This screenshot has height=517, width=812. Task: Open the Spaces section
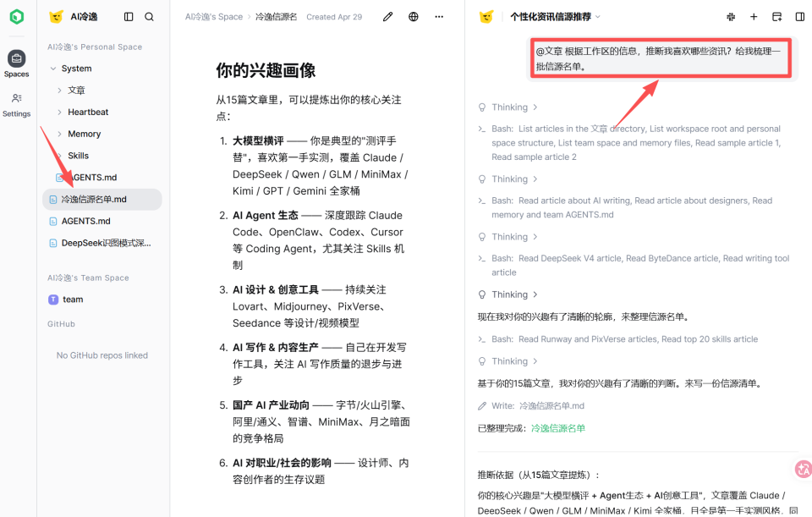point(17,63)
